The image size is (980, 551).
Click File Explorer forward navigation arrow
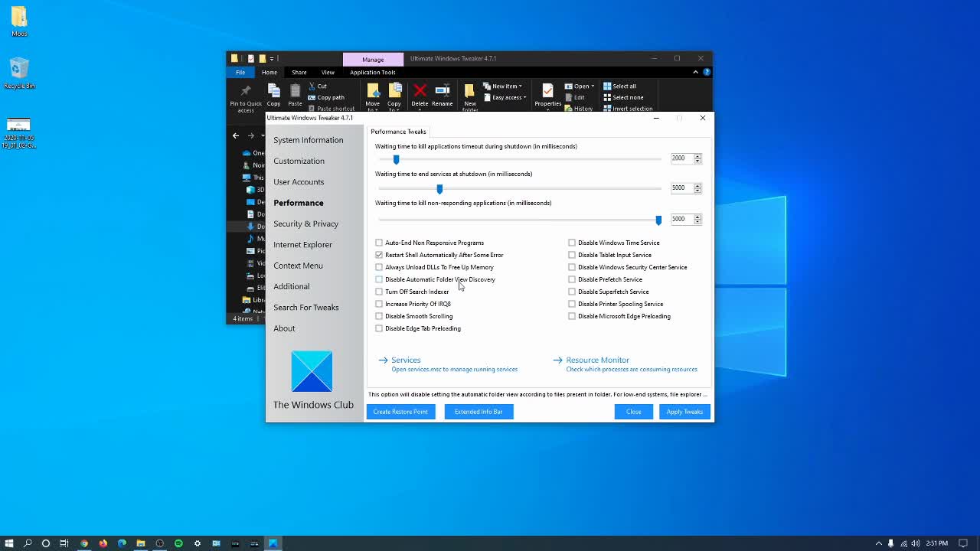(x=250, y=135)
